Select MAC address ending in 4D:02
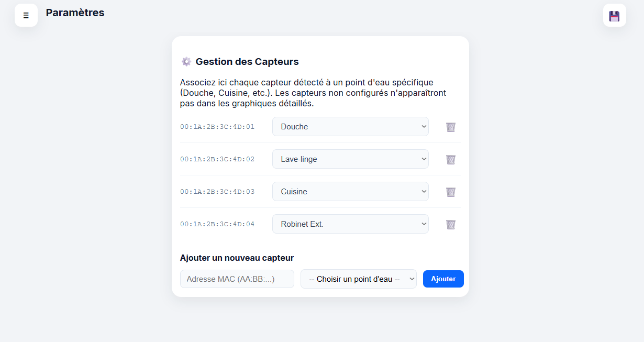 [x=217, y=159]
